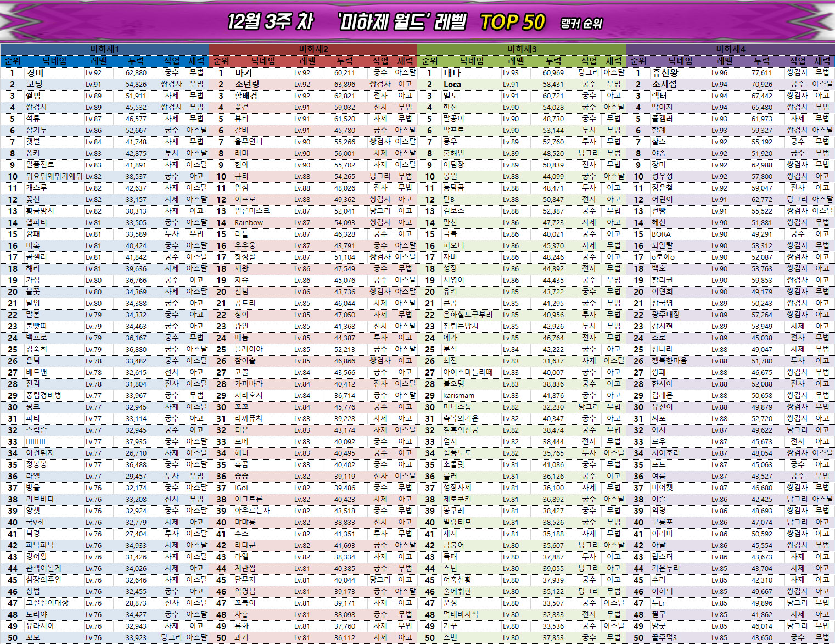This screenshot has height=644, width=835.
Task: Select the BORA nickname in 미하제4
Action: (661, 234)
